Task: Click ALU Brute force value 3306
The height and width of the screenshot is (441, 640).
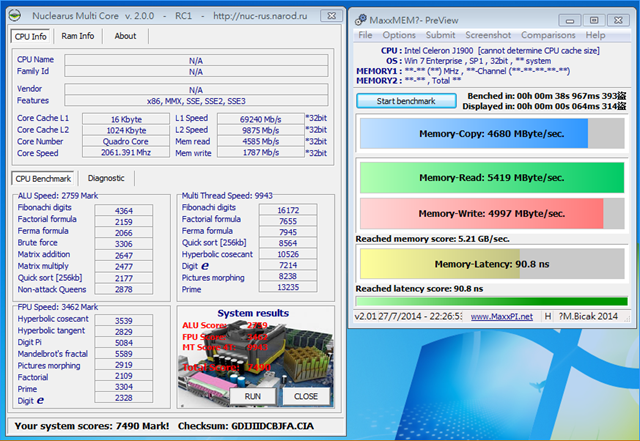Action: click(124, 244)
